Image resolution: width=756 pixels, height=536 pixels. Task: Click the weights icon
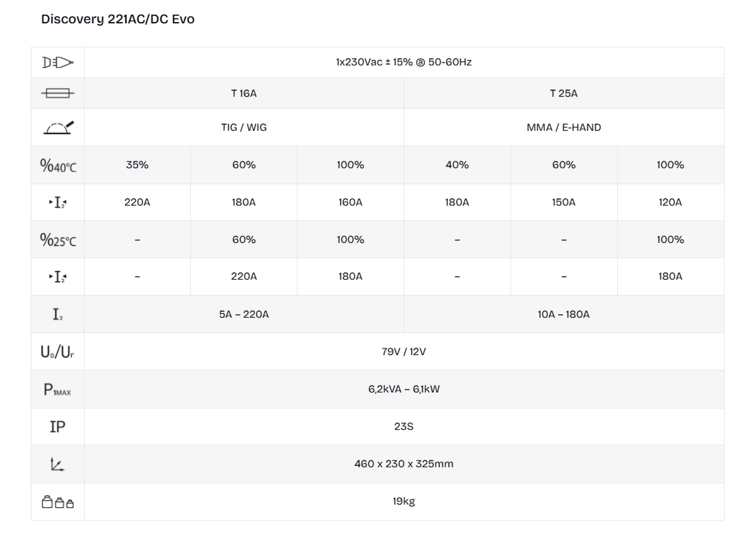tap(57, 502)
